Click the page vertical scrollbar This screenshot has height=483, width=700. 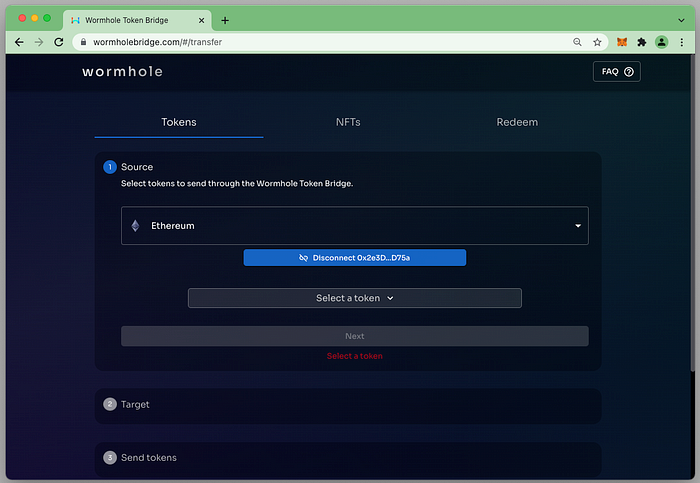coord(692,214)
